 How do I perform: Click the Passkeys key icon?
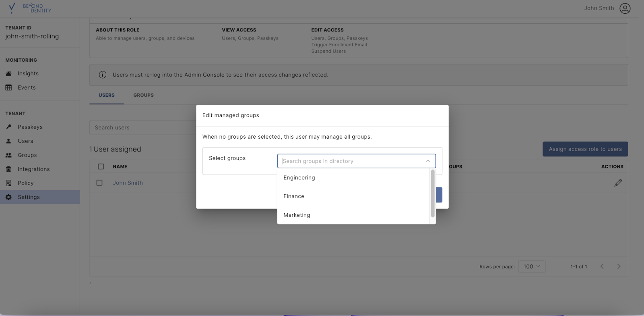8,127
